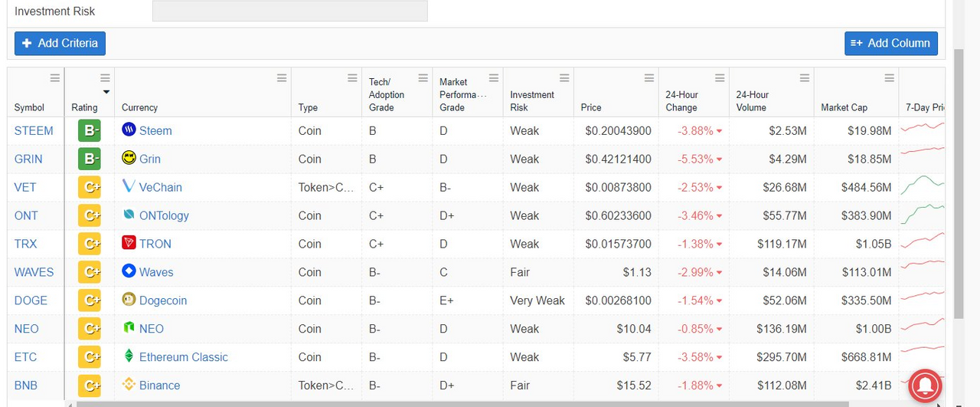Click the TRON logo icon
980x407 pixels.
pos(129,243)
